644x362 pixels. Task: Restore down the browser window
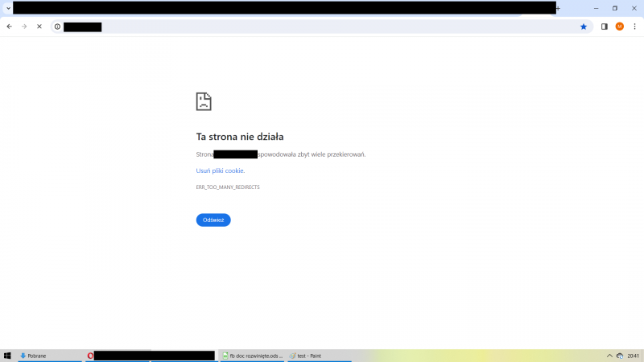[x=615, y=8]
